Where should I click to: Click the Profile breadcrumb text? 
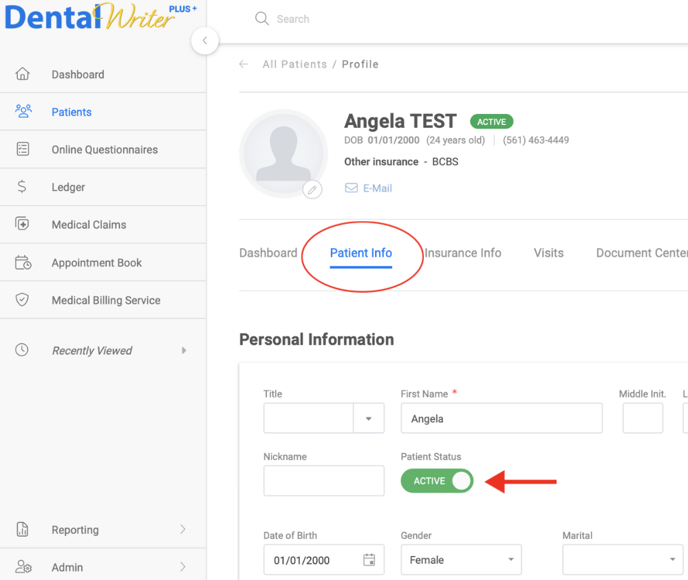(x=360, y=64)
